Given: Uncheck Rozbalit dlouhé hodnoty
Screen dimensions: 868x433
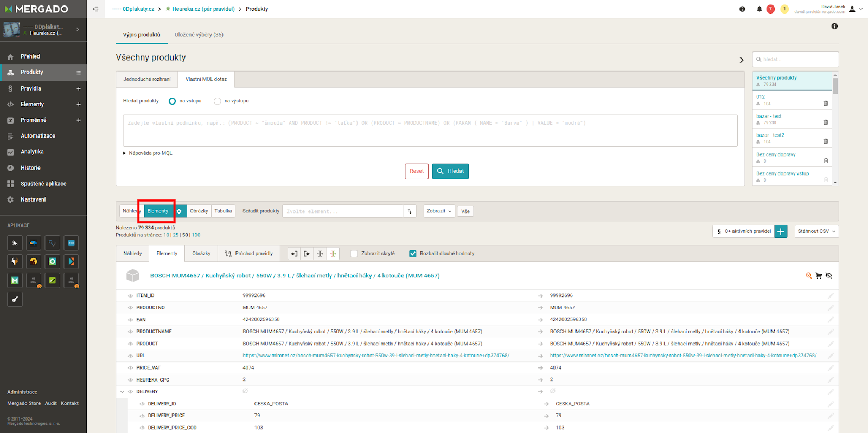Looking at the screenshot, I should click(413, 254).
